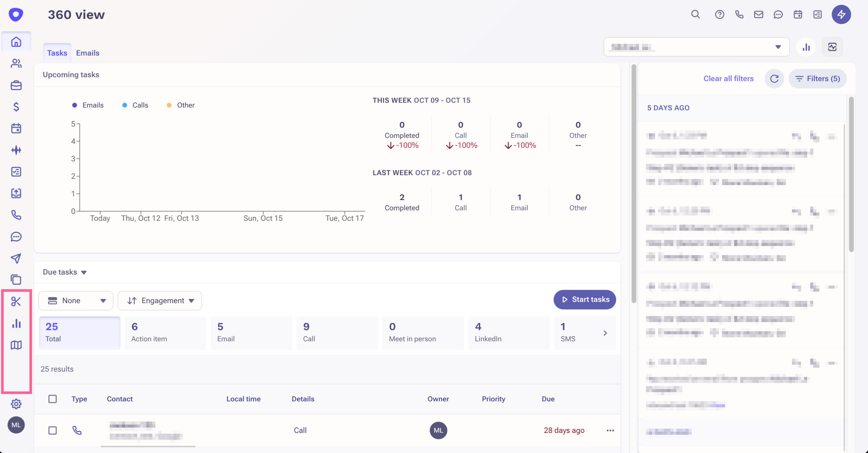
Task: Open the Engagement sort dropdown
Action: [x=160, y=300]
